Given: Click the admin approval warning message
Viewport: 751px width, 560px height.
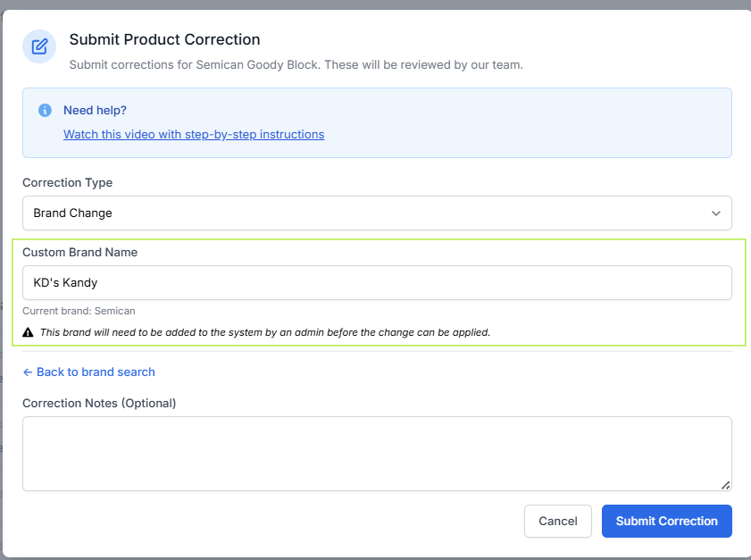Looking at the screenshot, I should pos(265,332).
